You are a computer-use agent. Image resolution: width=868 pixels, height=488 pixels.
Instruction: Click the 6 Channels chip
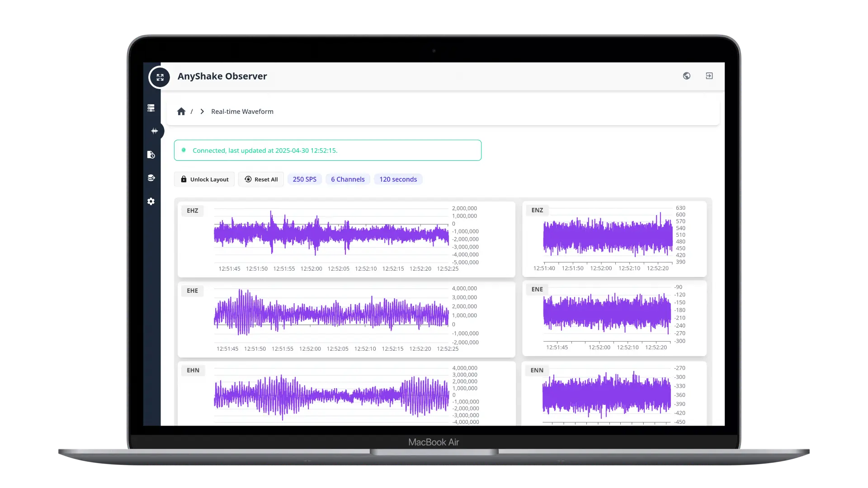point(348,179)
